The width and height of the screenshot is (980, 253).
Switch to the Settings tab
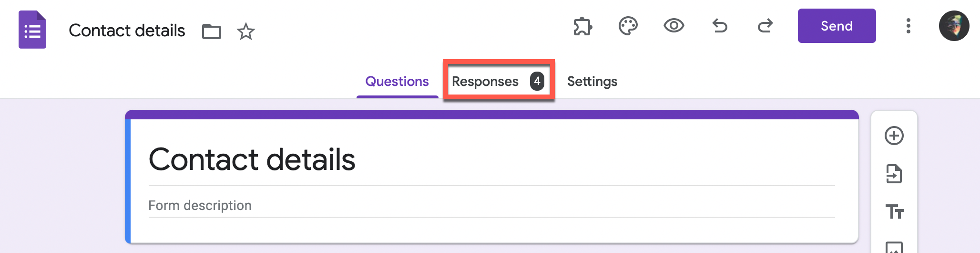click(x=592, y=82)
